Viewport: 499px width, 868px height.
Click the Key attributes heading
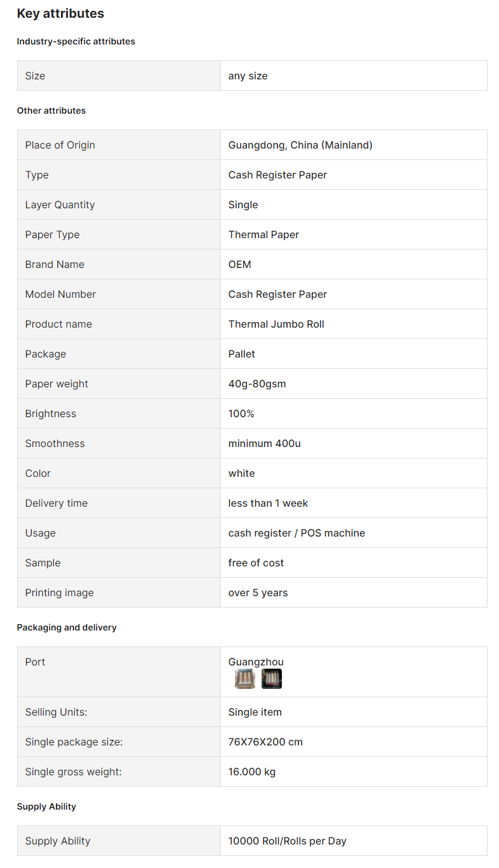coord(60,13)
